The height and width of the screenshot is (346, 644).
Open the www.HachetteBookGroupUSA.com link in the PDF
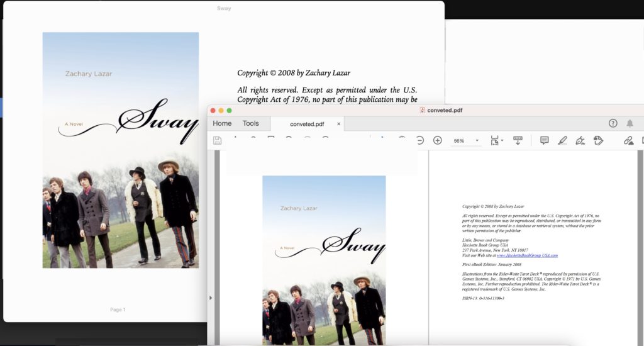pyautogui.click(x=528, y=255)
